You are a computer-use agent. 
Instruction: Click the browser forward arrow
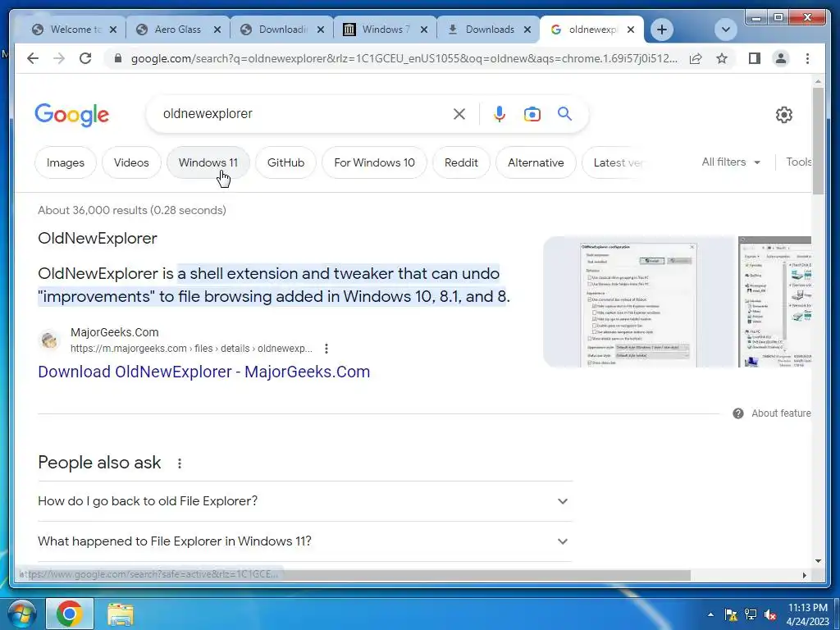[x=59, y=58]
